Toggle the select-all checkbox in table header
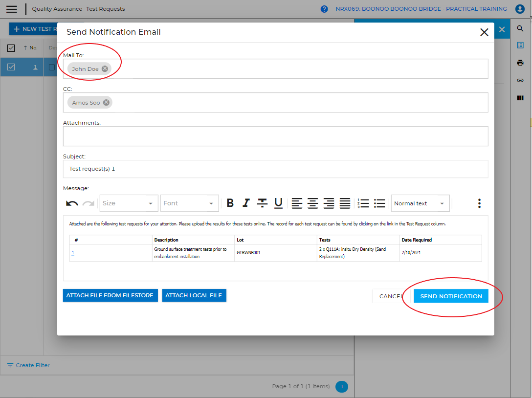This screenshot has height=398, width=532. point(11,48)
